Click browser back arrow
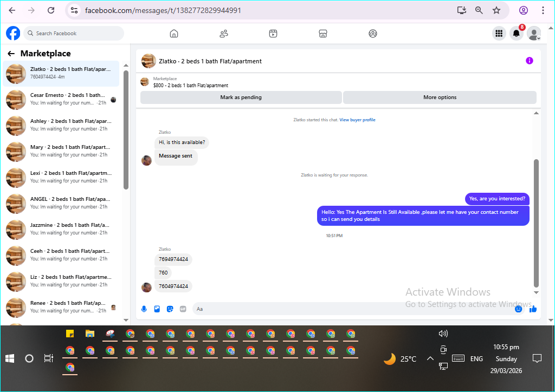This screenshot has width=555, height=392. pyautogui.click(x=12, y=10)
